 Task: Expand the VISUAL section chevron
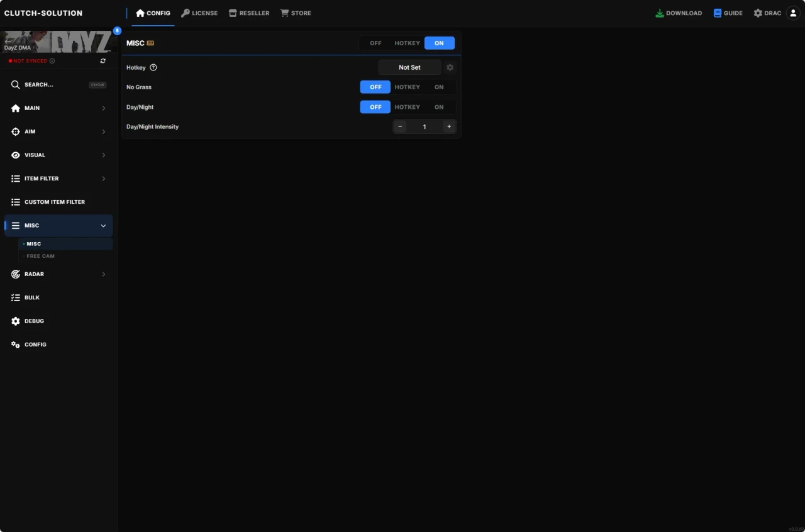tap(104, 155)
